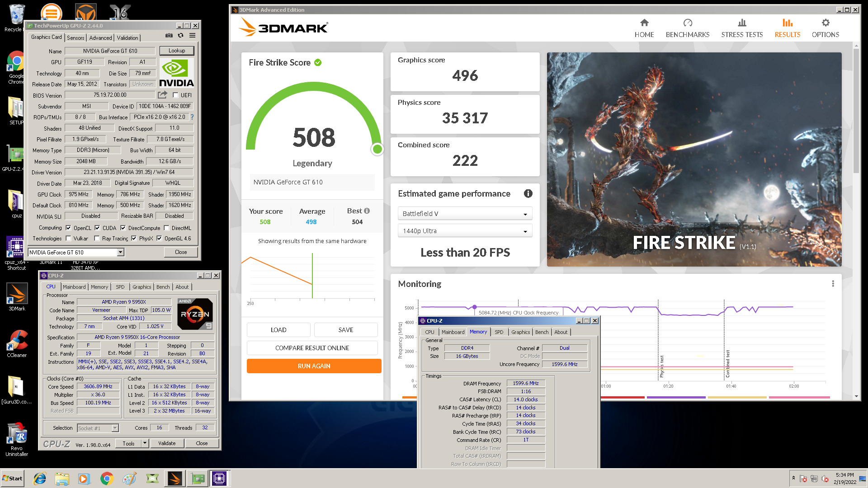Image resolution: width=868 pixels, height=488 pixels.
Task: Toggle DirectML checkbox
Action: click(x=166, y=228)
